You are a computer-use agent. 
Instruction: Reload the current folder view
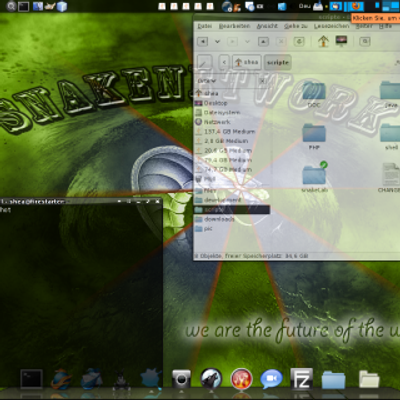[x=299, y=42]
